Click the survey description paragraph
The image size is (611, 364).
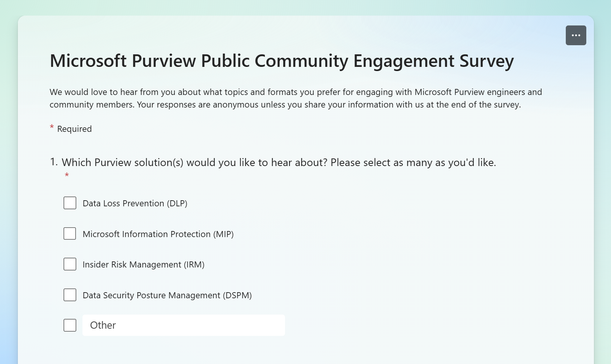296,98
